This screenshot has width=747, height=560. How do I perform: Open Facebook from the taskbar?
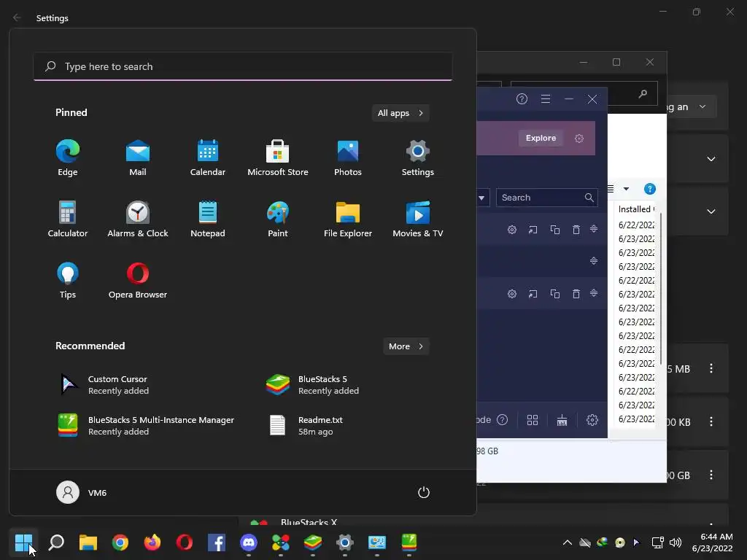click(x=217, y=542)
